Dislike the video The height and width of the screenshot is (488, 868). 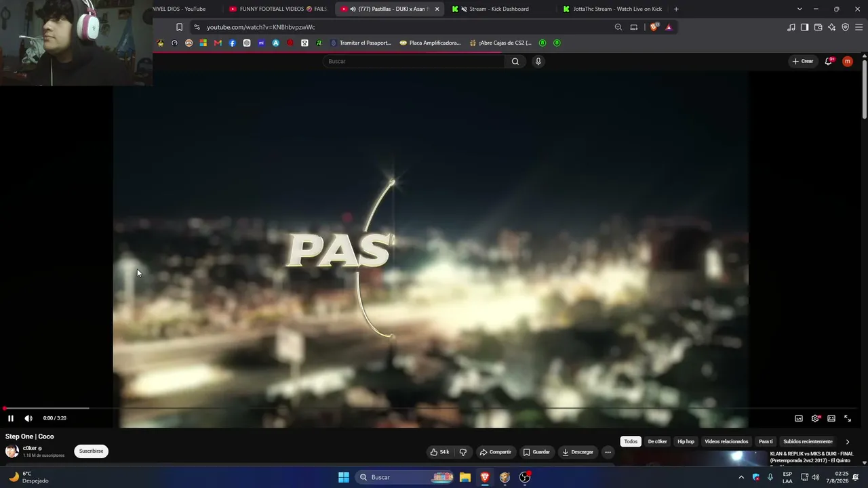click(463, 452)
